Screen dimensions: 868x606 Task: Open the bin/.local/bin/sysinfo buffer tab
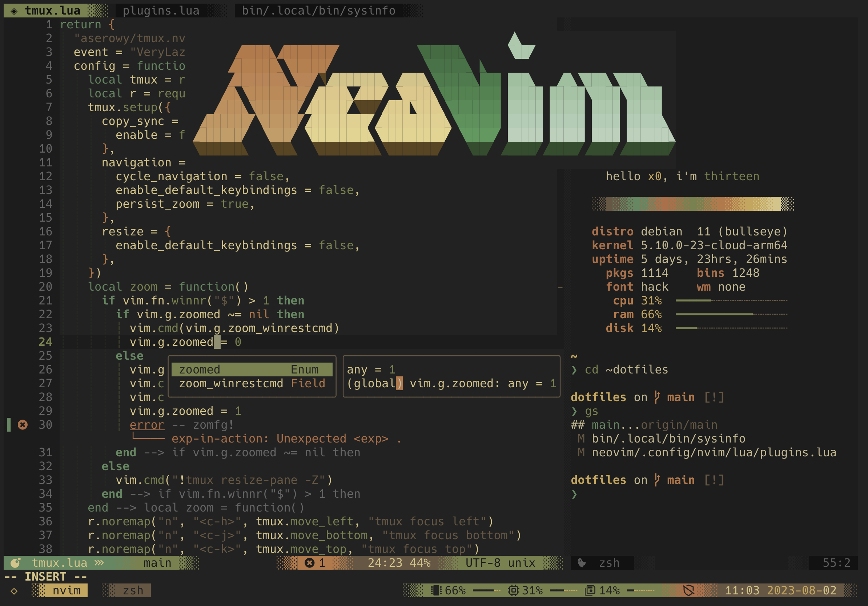318,11
